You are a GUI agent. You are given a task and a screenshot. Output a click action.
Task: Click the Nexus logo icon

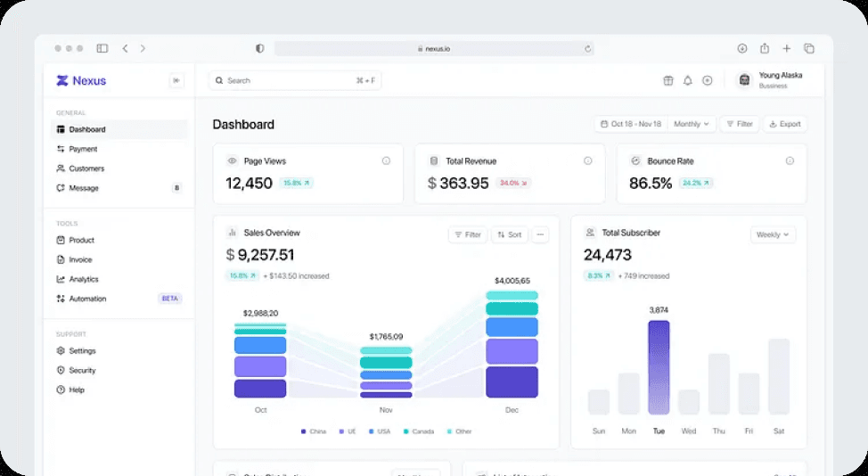62,81
